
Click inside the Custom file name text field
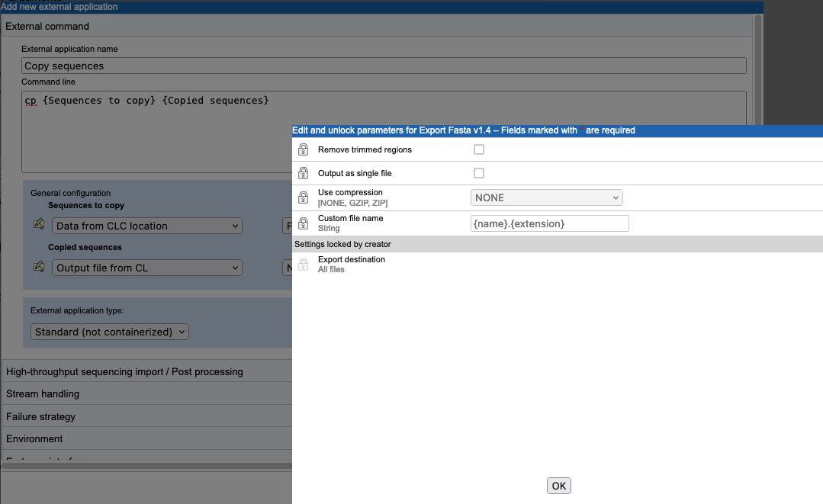[549, 223]
